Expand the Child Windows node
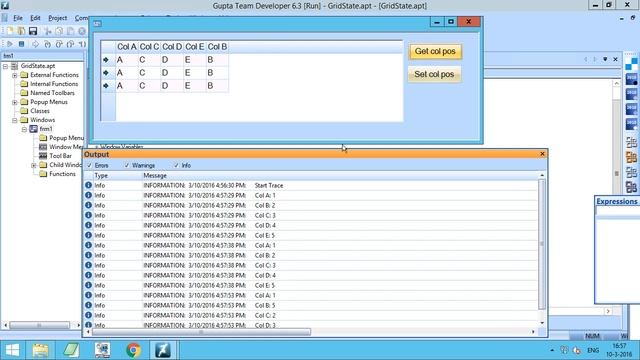 coord(33,165)
